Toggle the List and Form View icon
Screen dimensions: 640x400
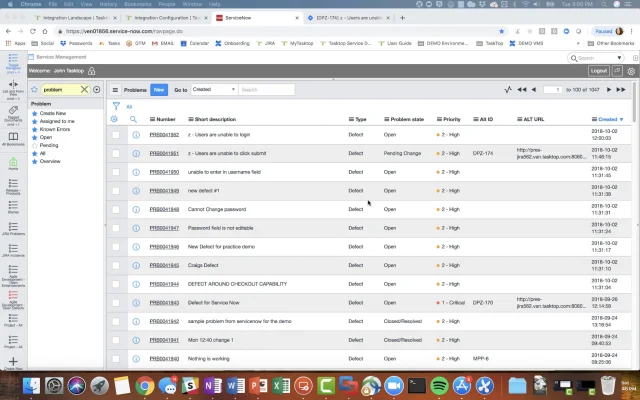13,89
